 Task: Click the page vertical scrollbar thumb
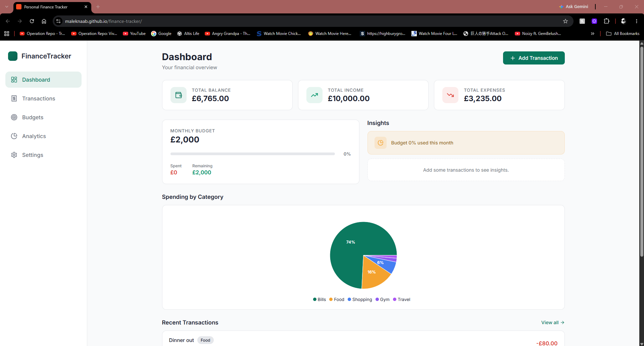[x=642, y=151]
